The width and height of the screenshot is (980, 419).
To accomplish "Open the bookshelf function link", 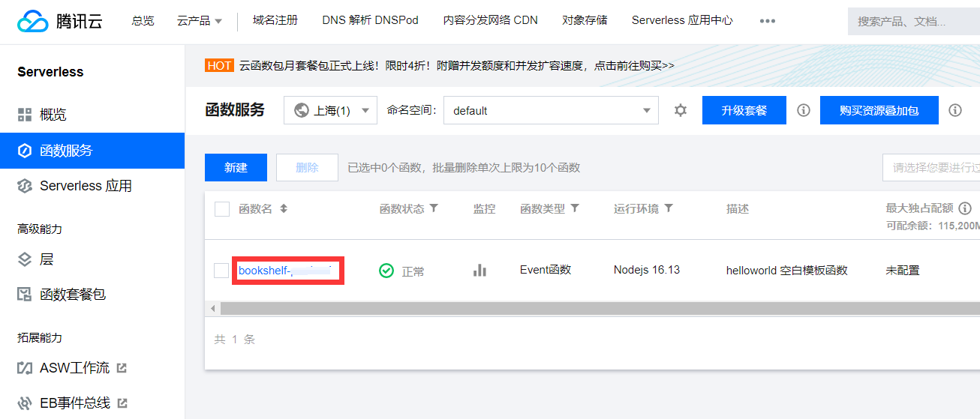I will pyautogui.click(x=285, y=271).
